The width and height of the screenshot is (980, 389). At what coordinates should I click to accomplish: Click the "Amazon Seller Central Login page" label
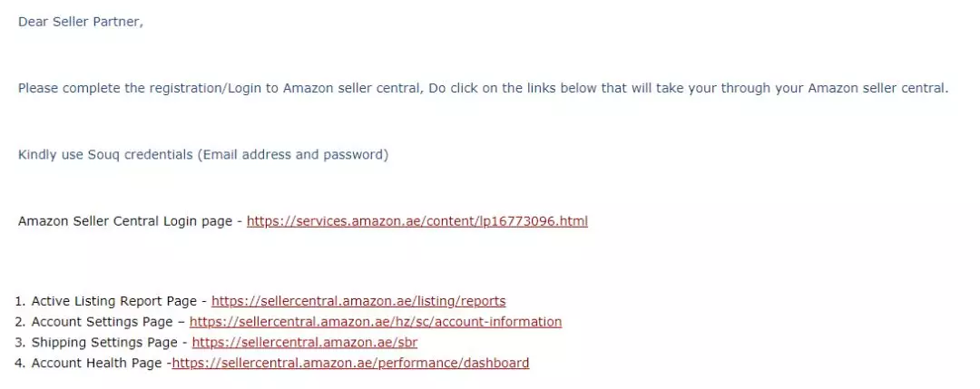click(x=125, y=221)
